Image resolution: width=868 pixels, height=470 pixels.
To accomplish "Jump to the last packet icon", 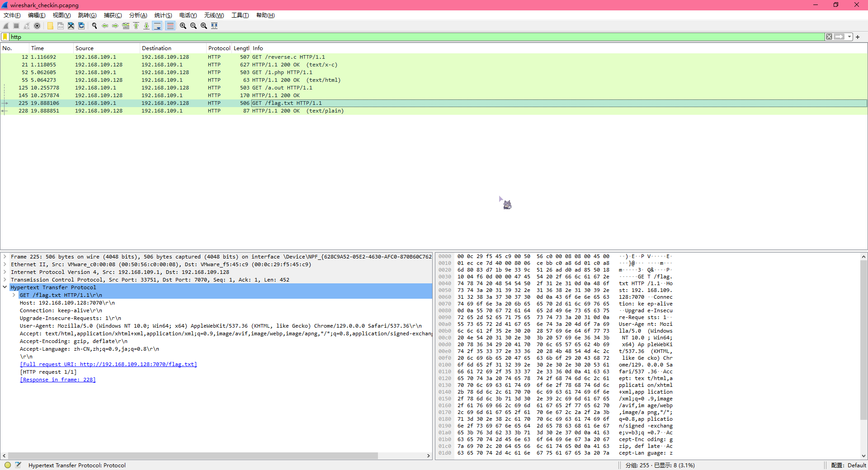I will coord(146,26).
